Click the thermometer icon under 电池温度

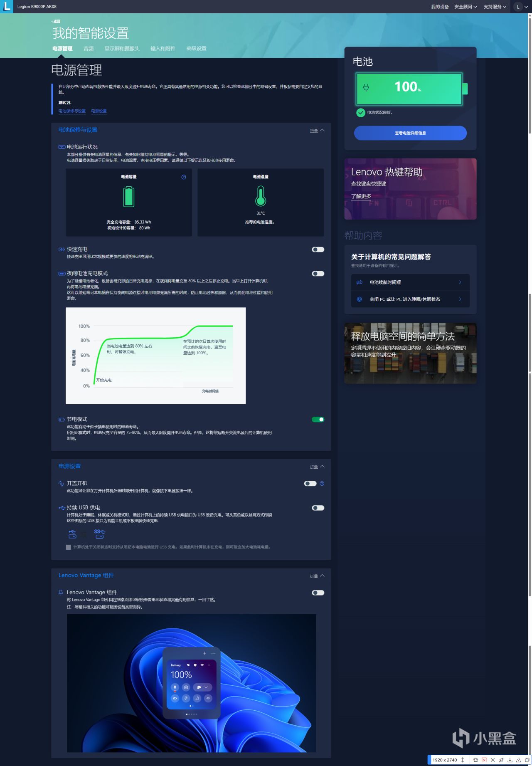coord(261,196)
